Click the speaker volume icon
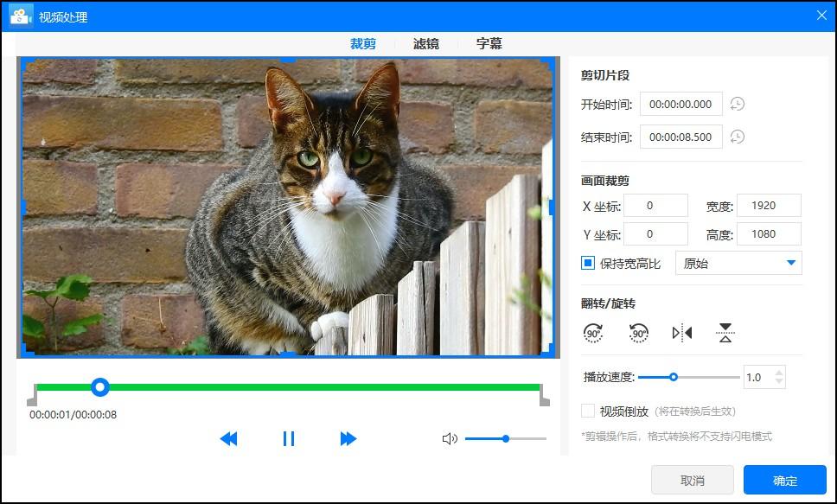This screenshot has height=504, width=837. (450, 439)
